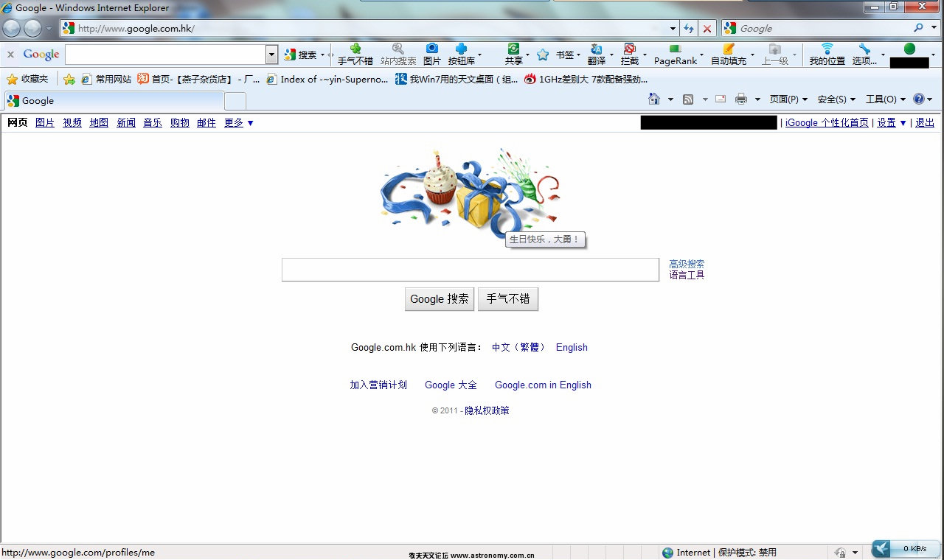Click the 语言工具 link
This screenshot has height=560, width=944.
(687, 275)
